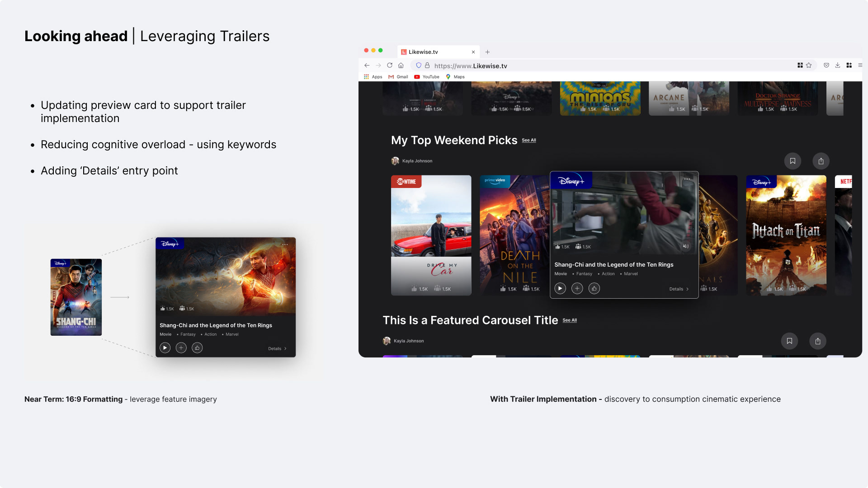
Task: Open the Minions Rise of Gru poster
Action: pos(600,99)
